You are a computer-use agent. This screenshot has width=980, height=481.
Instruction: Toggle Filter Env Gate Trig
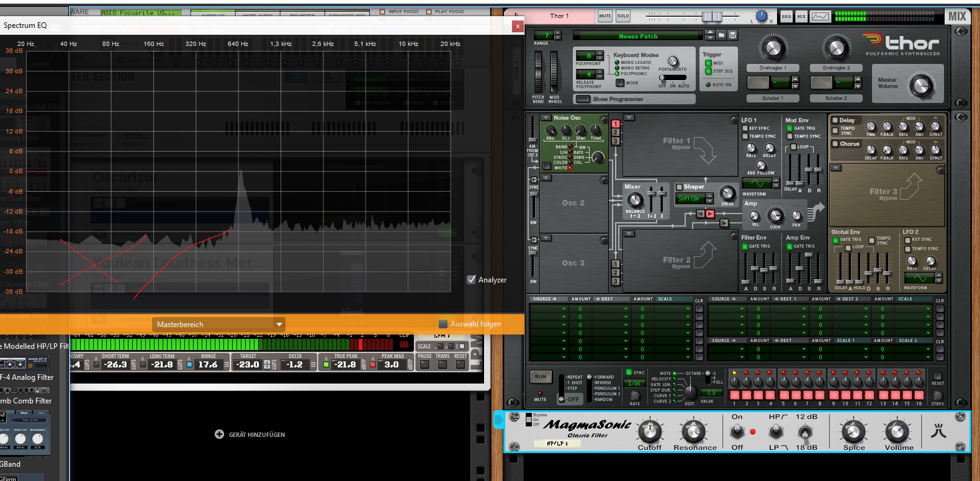pyautogui.click(x=745, y=246)
